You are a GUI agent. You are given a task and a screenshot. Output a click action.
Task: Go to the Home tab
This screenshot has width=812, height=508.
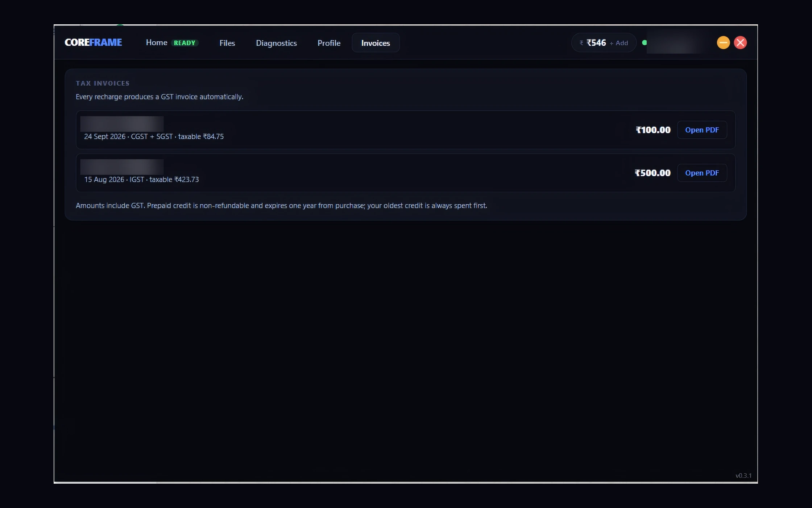point(157,42)
